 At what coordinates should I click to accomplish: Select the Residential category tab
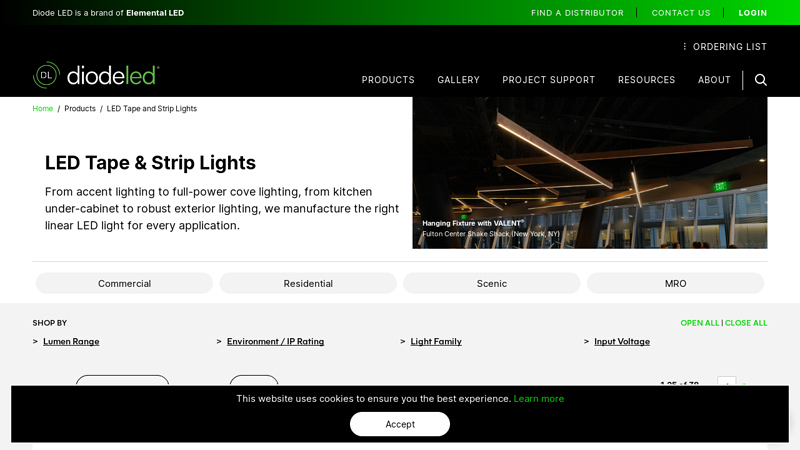pyautogui.click(x=308, y=283)
